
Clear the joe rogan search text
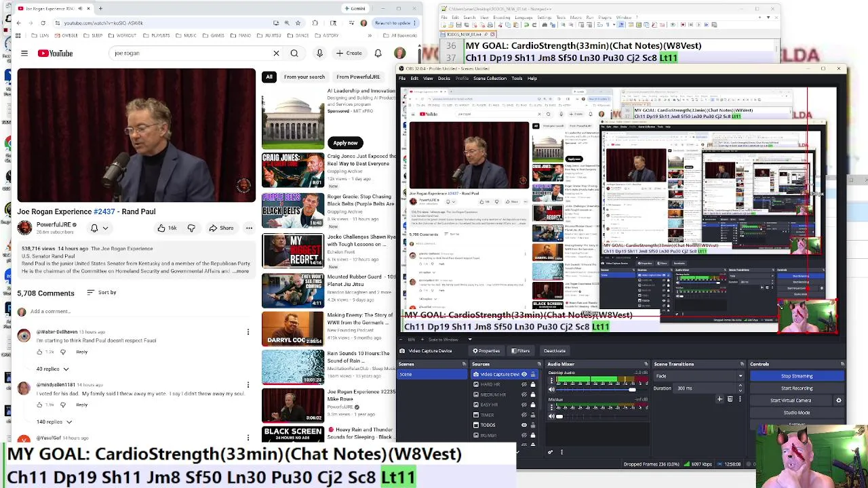pos(276,53)
